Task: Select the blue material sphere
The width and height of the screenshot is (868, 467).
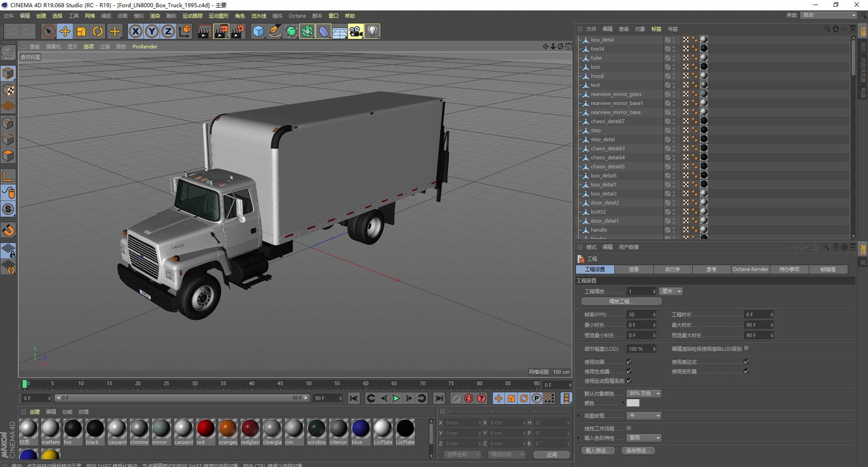Action: tap(361, 429)
